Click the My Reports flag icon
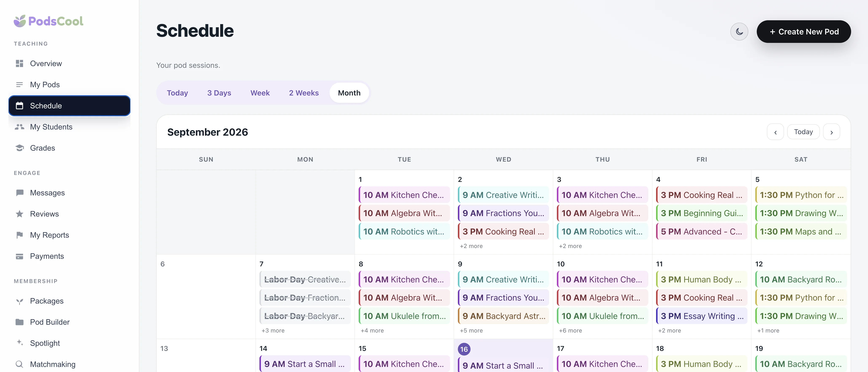This screenshot has width=868, height=372. click(x=20, y=235)
